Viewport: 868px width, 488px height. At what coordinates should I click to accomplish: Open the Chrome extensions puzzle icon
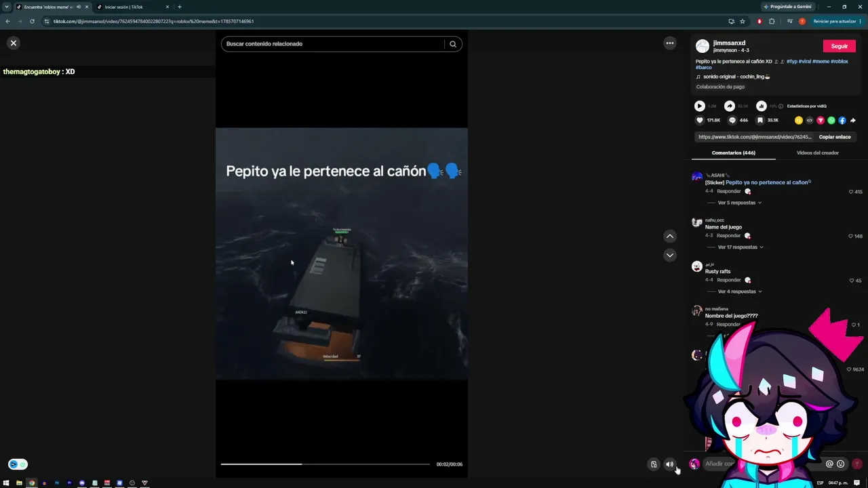(x=772, y=21)
